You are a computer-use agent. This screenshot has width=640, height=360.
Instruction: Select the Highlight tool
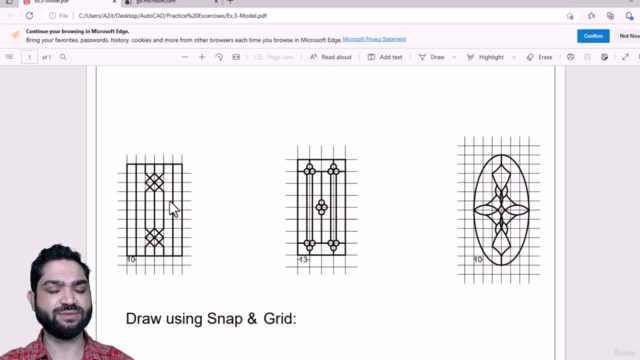point(485,57)
